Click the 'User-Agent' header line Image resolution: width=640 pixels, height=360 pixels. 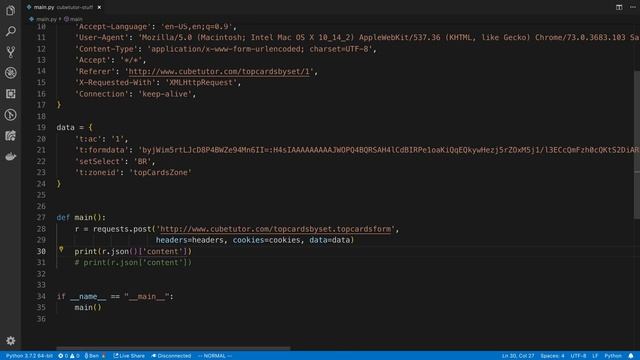click(x=357, y=38)
